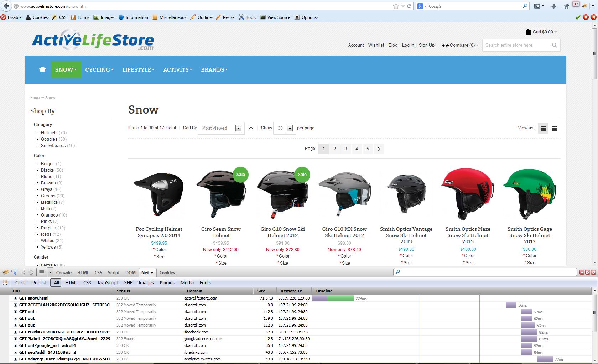
Task: Open the Cart $0.00 dropdown
Action: (x=545, y=32)
